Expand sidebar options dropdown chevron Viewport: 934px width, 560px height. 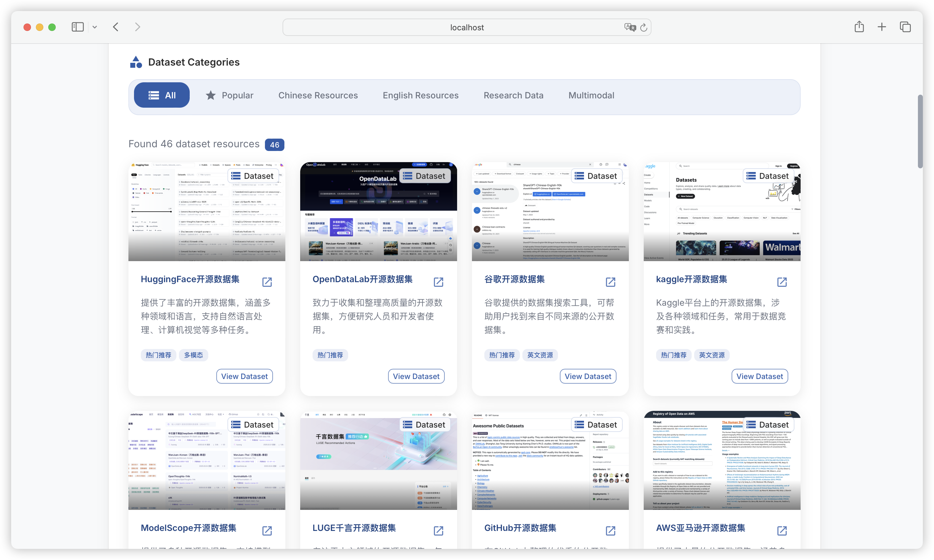(x=95, y=27)
